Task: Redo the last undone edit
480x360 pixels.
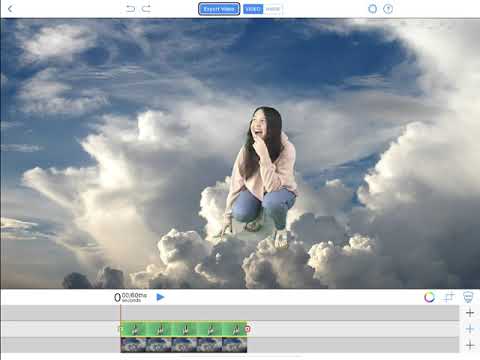Action: tap(146, 9)
